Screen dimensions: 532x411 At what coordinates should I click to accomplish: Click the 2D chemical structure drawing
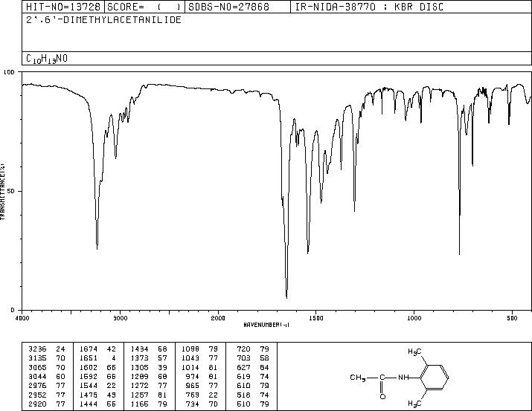coord(400,377)
